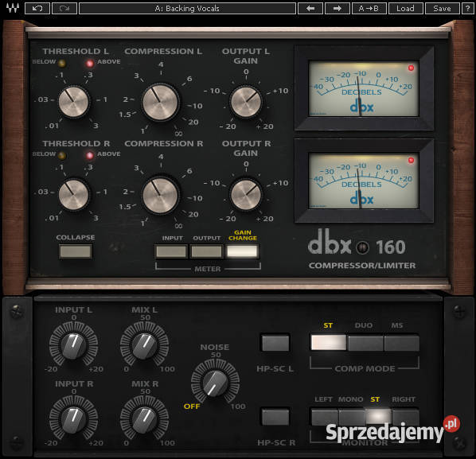Click the Compression R knob
This screenshot has height=459, width=476.
tap(160, 196)
